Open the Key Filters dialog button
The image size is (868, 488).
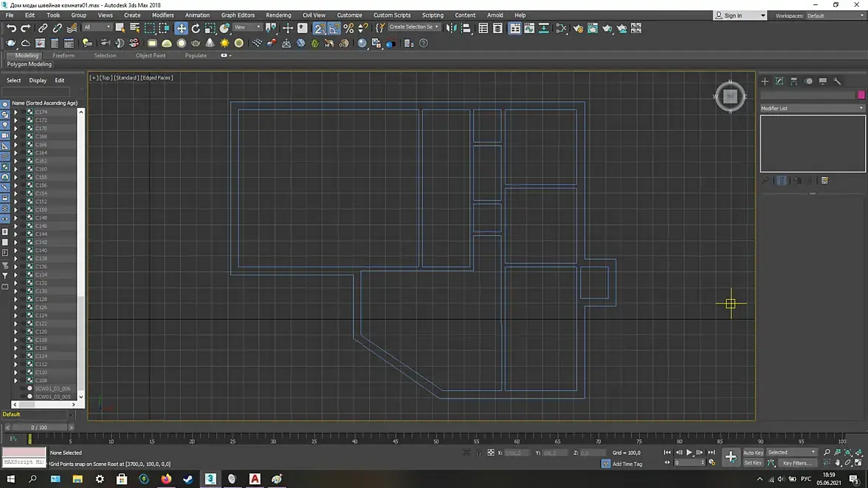click(x=797, y=462)
